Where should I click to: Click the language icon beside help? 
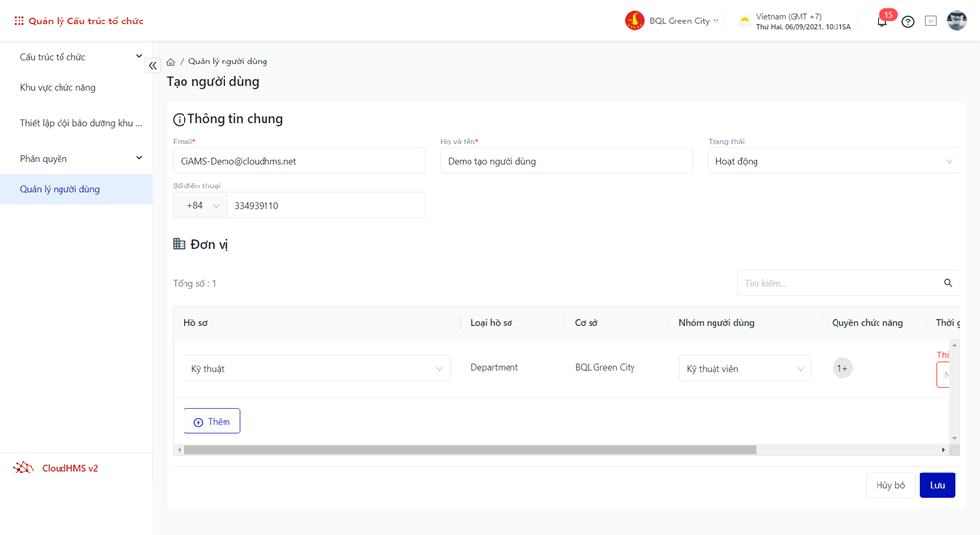point(931,21)
